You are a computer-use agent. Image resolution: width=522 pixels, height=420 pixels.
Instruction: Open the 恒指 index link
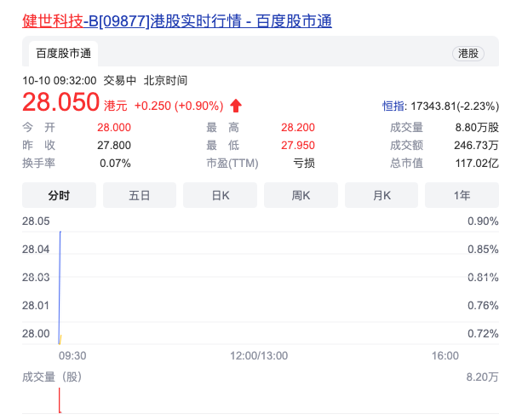pos(393,106)
